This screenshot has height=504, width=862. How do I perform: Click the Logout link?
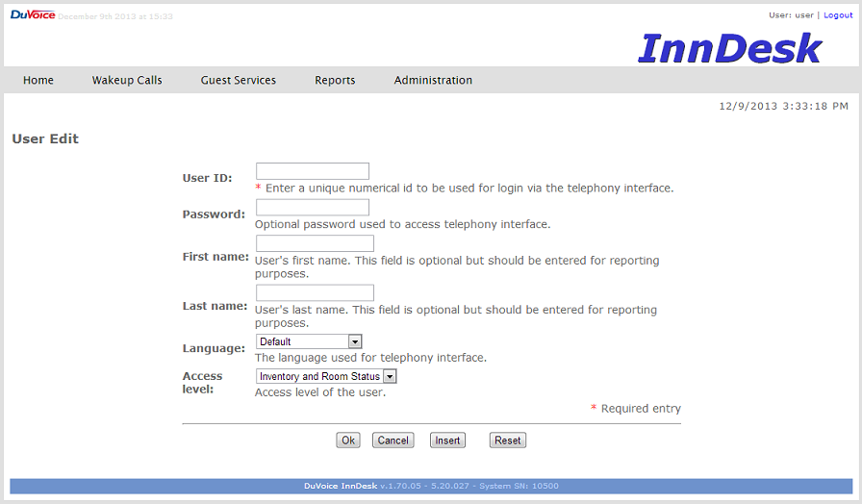tap(838, 15)
